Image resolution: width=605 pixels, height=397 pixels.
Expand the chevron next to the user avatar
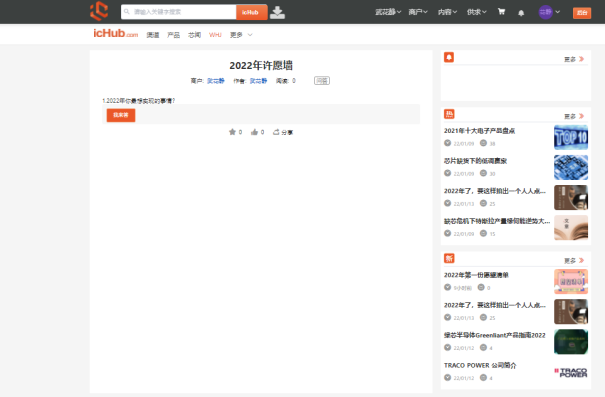point(557,12)
